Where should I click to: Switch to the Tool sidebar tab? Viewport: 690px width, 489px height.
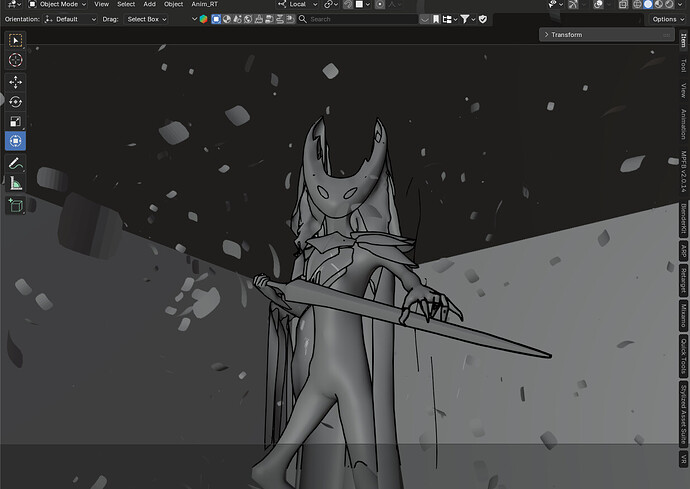[x=683, y=66]
